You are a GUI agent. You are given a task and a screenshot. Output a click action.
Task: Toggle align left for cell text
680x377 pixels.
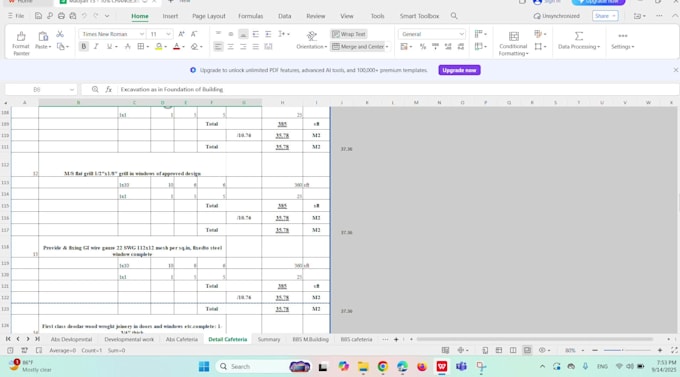click(218, 46)
